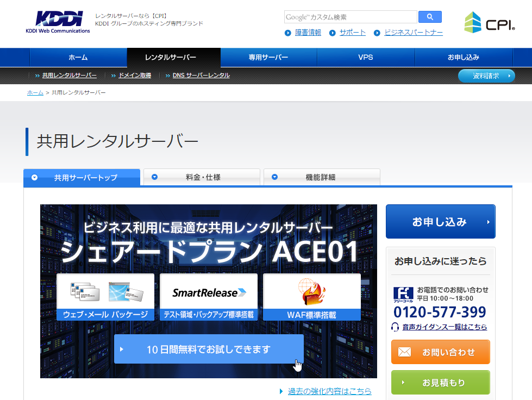Image resolution: width=532 pixels, height=400 pixels.
Task: Expand the 料金・仕様 tab arrow
Action: point(155,177)
